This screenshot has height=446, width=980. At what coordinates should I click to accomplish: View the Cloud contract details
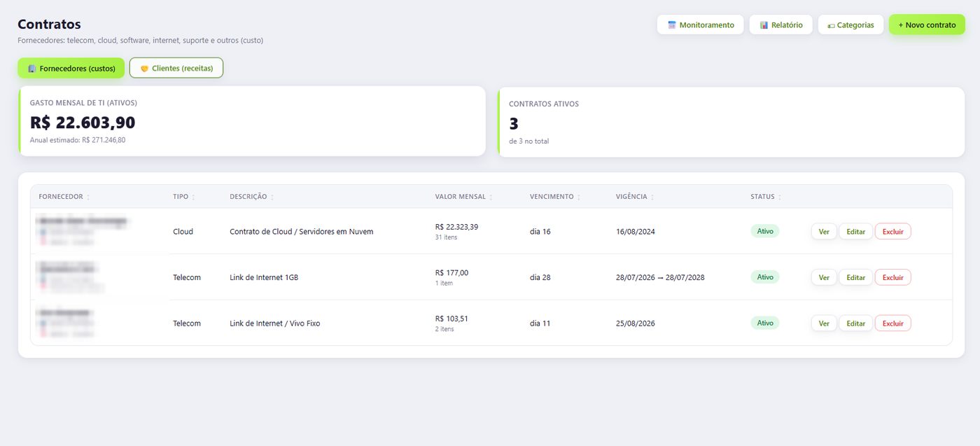click(824, 231)
